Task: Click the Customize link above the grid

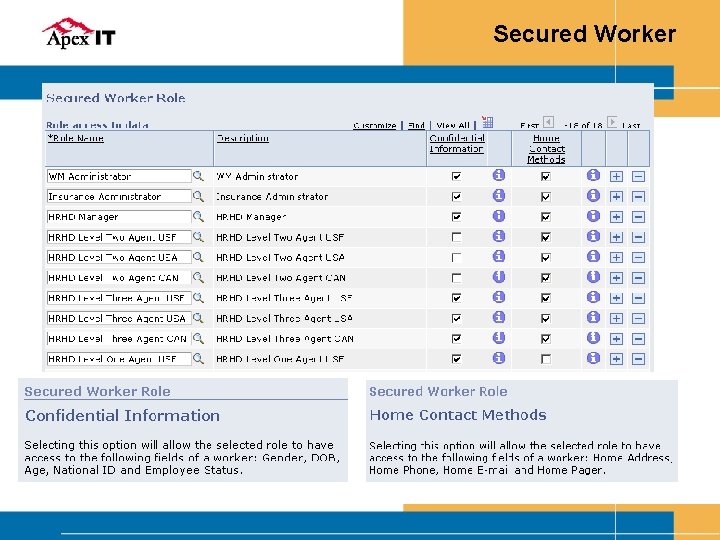Action: [x=375, y=125]
